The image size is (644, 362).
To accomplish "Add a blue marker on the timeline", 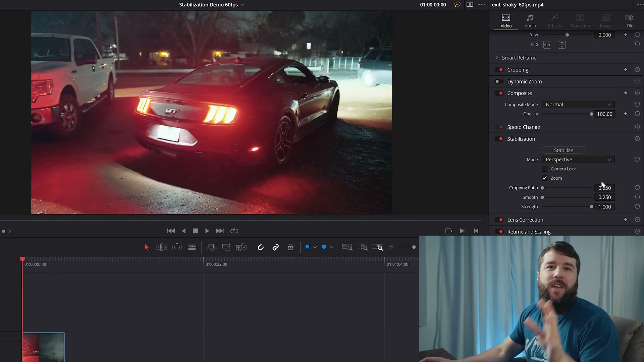I will tap(324, 247).
